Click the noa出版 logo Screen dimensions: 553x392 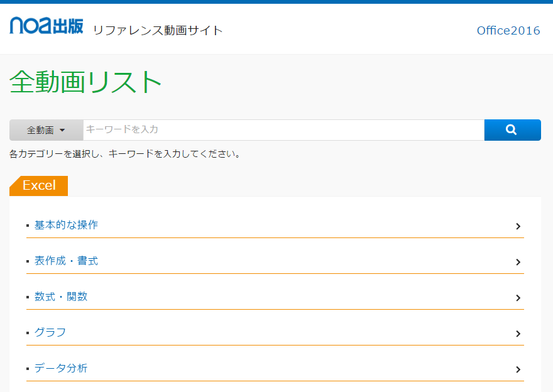point(47,26)
